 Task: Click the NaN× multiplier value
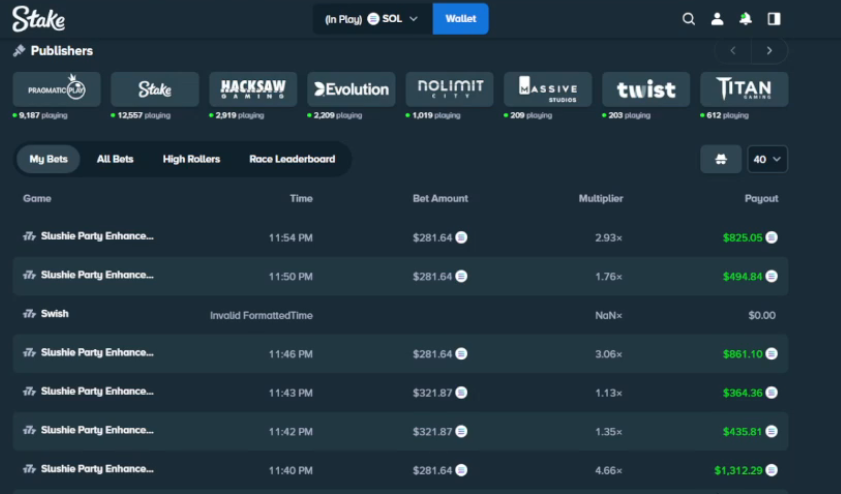click(x=609, y=315)
